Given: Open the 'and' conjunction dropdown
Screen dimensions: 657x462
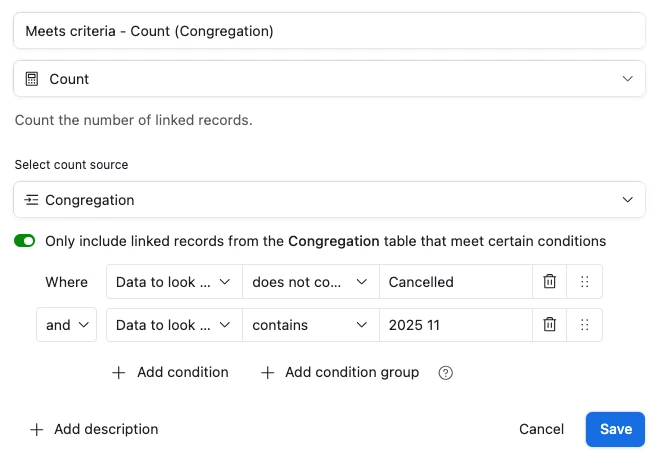Looking at the screenshot, I should click(x=66, y=324).
